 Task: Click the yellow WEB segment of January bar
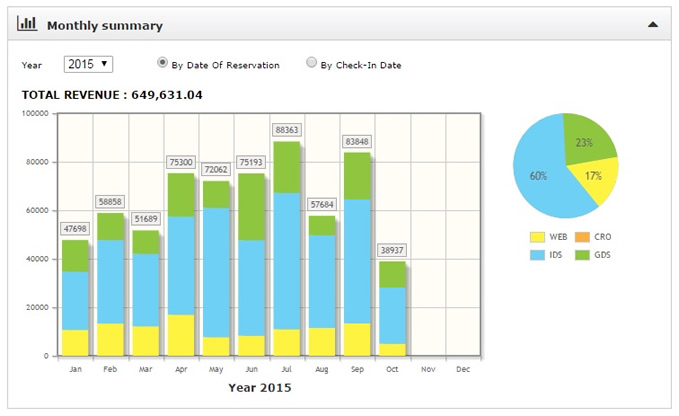pos(75,343)
